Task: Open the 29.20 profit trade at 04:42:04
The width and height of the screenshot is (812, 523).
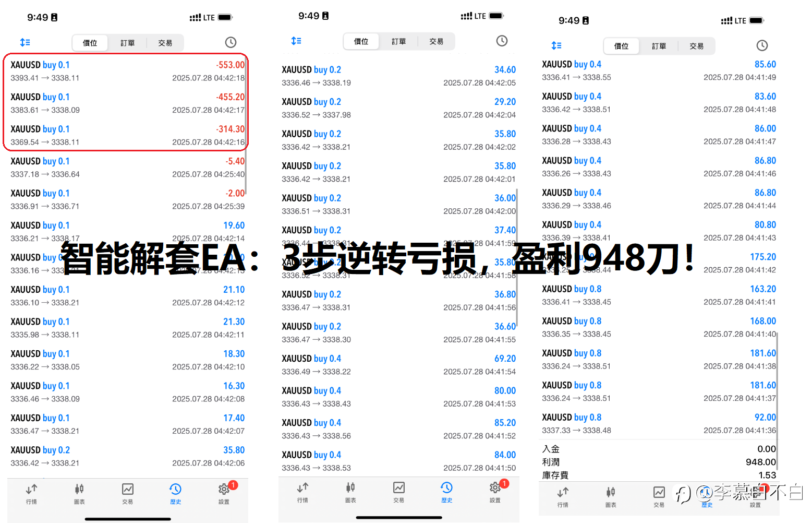Action: click(398, 108)
